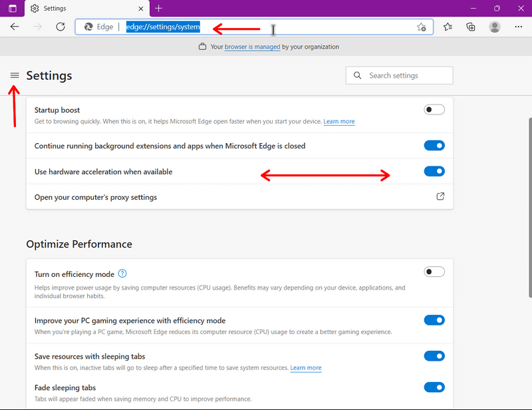Viewport: 532px width, 410px height.
Task: Select the Settings browser tab
Action: coord(87,9)
